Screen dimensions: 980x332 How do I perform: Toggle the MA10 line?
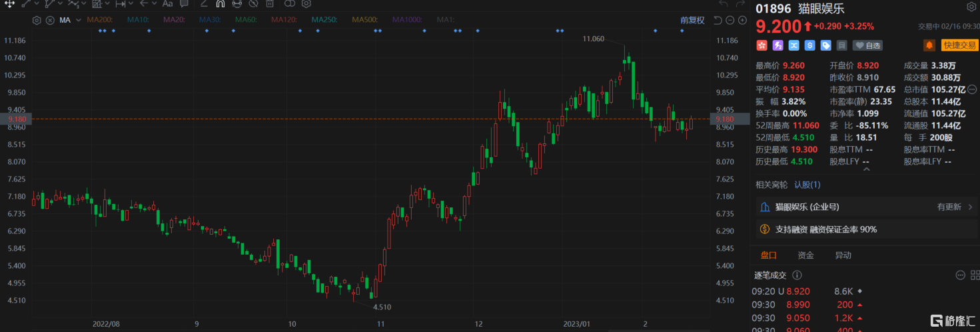[x=138, y=20]
